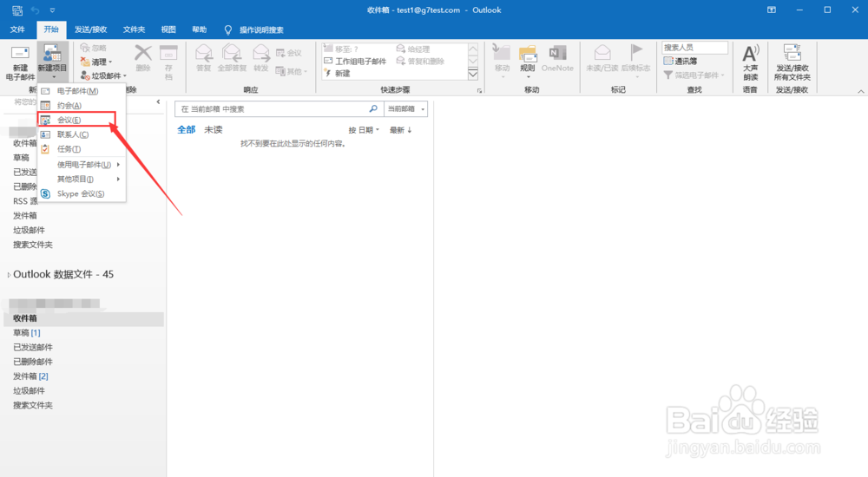Open 草稿 [1] folder
Image resolution: width=868 pixels, height=477 pixels.
pos(27,332)
